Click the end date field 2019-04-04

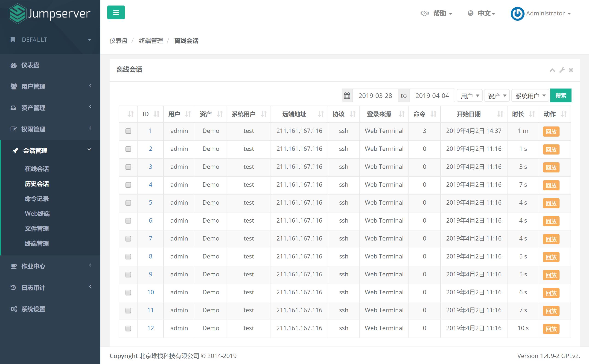pos(432,96)
